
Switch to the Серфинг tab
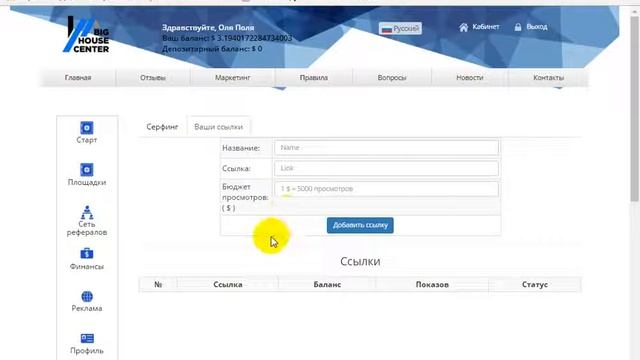pos(162,127)
